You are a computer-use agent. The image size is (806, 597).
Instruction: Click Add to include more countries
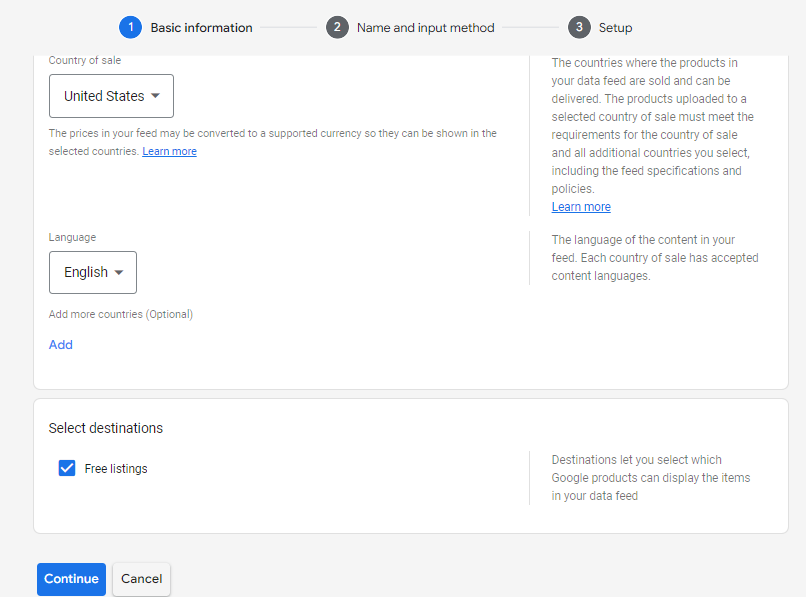[61, 345]
